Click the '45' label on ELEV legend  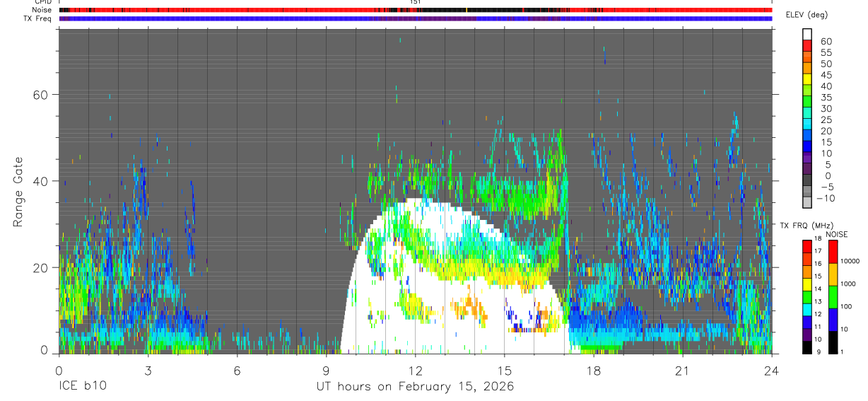pyautogui.click(x=826, y=75)
